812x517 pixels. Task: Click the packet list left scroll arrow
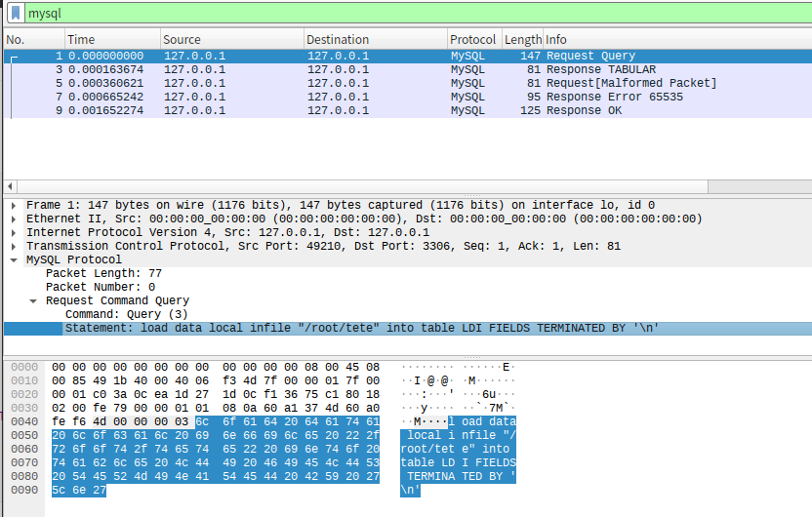(9, 185)
